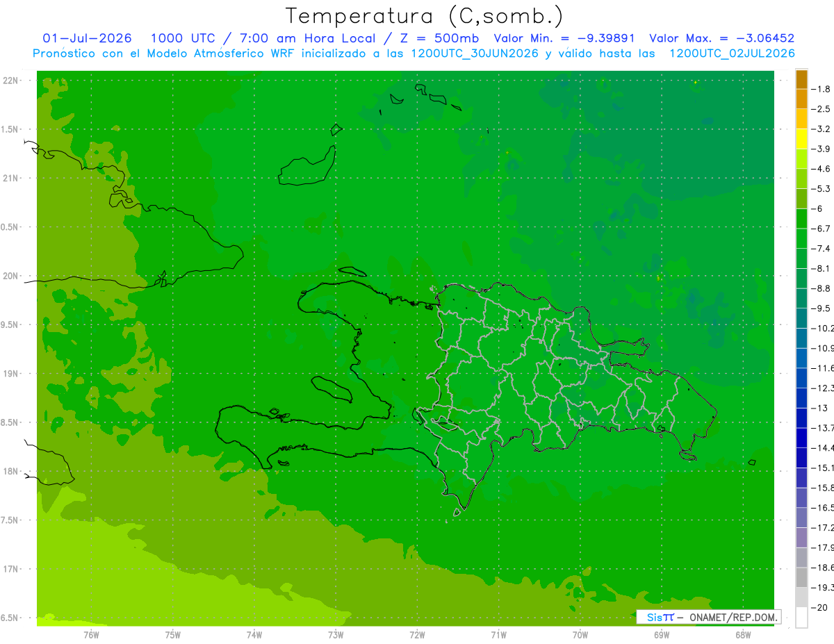The image size is (834, 644).
Task: Click the '18N' latitude axis label
Action: 12,471
